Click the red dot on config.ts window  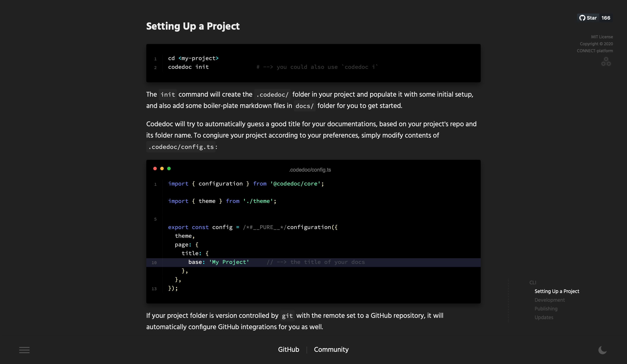(x=155, y=169)
